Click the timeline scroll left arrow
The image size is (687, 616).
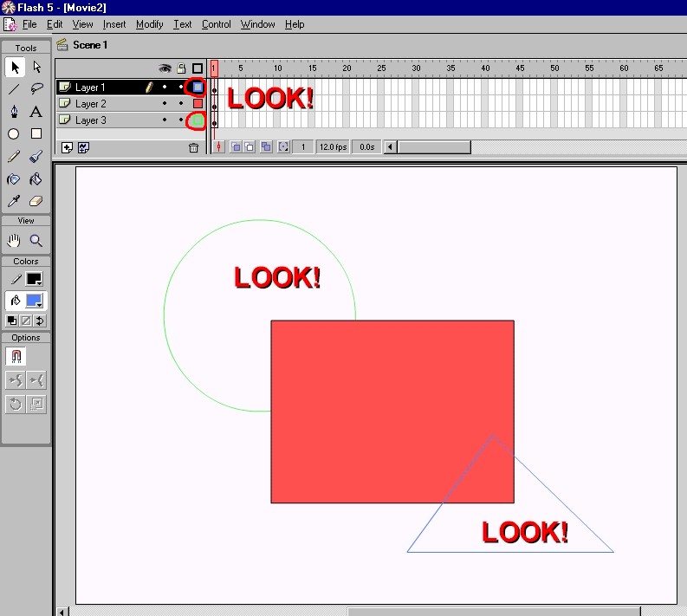[391, 147]
